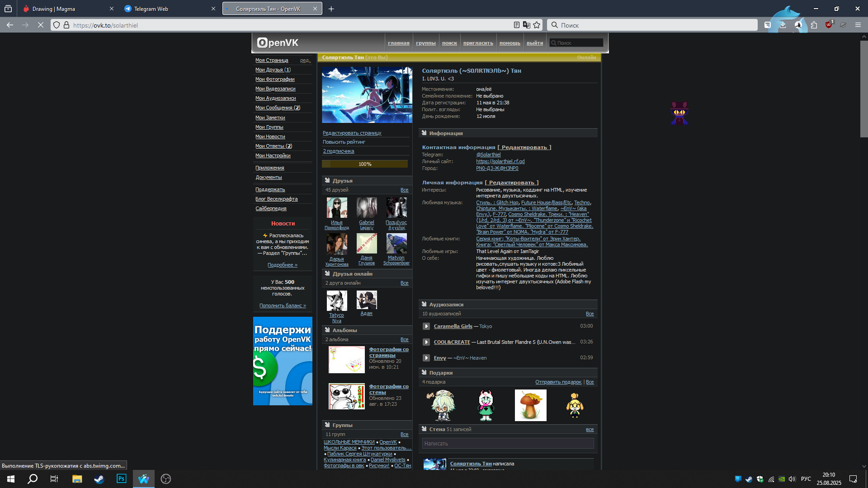Play the COOL&CREATE audio track
This screenshot has width=868, height=488.
click(426, 342)
